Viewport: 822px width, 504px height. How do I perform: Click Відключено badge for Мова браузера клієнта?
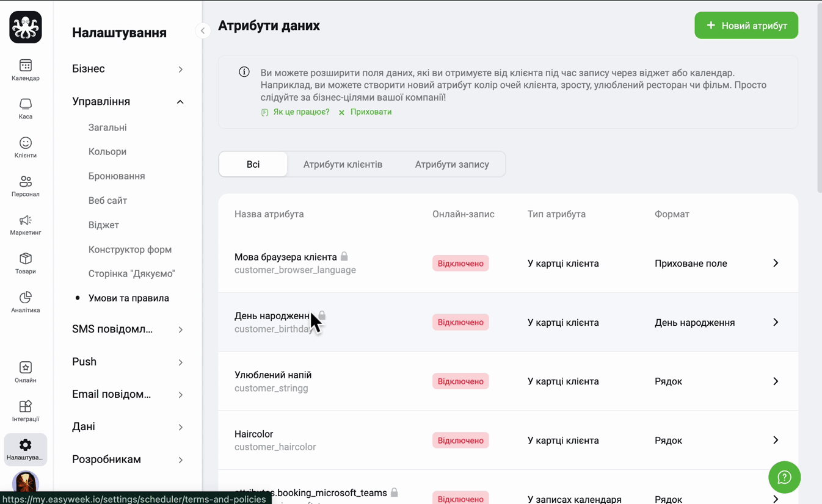[460, 263]
